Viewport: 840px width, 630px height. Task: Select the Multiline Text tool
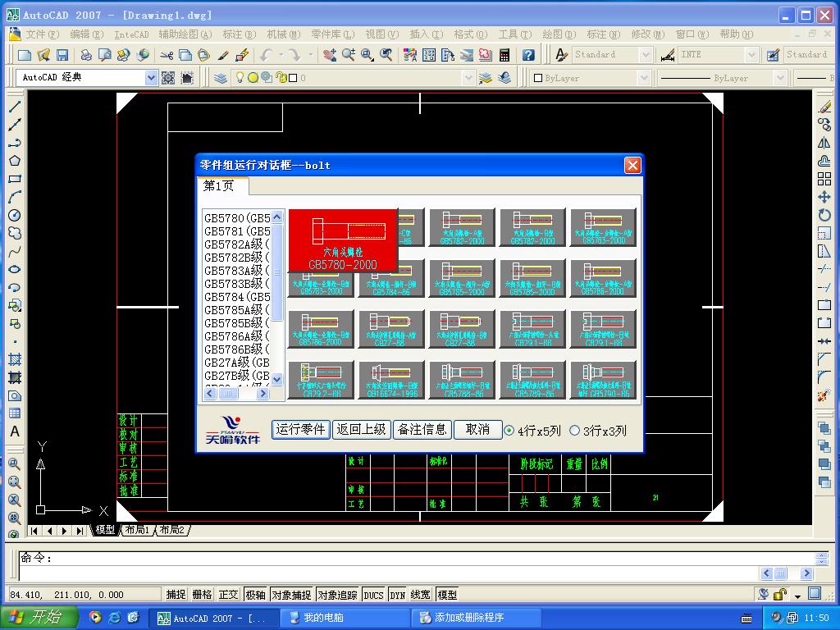point(15,431)
